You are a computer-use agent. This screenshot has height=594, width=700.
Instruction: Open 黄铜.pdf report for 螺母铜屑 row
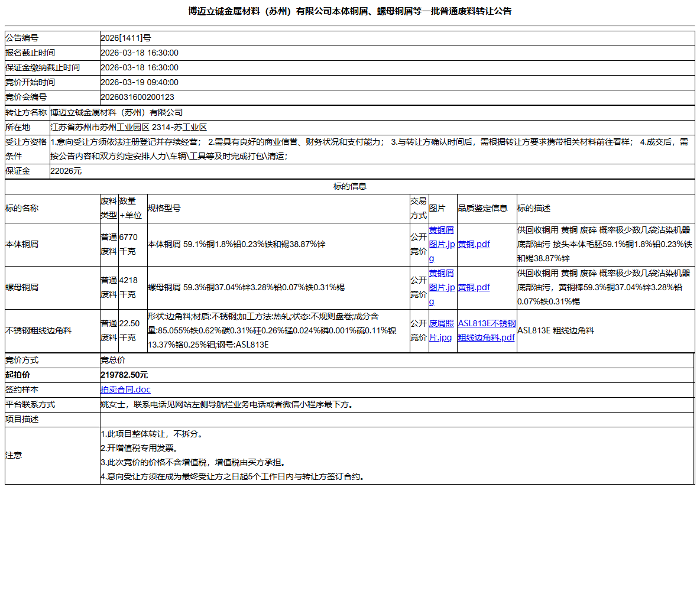click(473, 287)
